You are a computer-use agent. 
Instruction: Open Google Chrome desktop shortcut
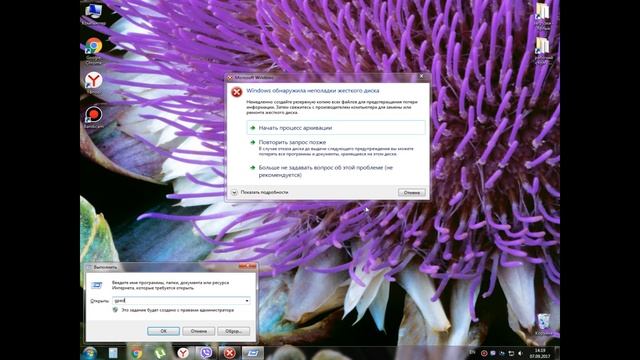(x=93, y=50)
